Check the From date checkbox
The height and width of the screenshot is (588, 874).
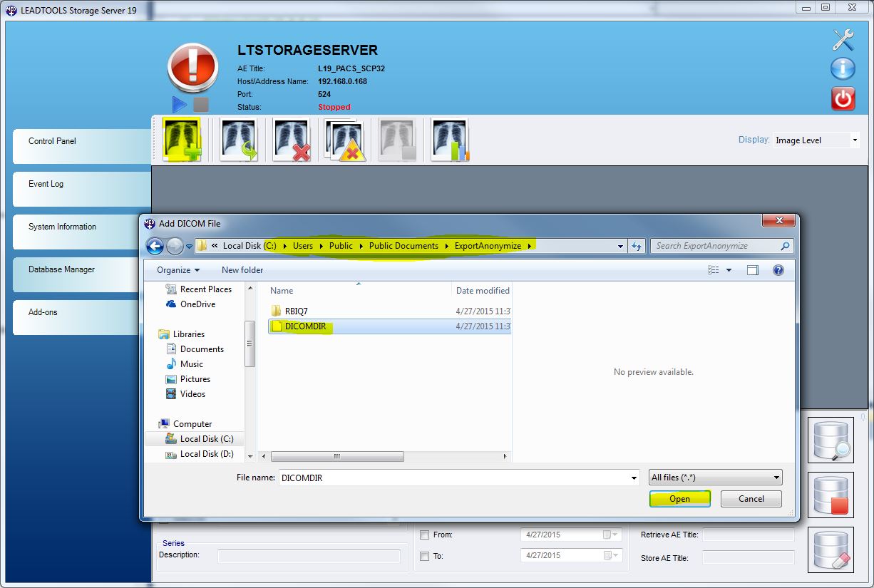[x=425, y=535]
